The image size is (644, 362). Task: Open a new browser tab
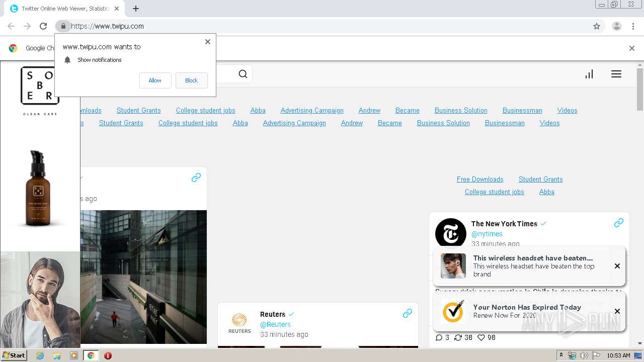[x=136, y=9]
